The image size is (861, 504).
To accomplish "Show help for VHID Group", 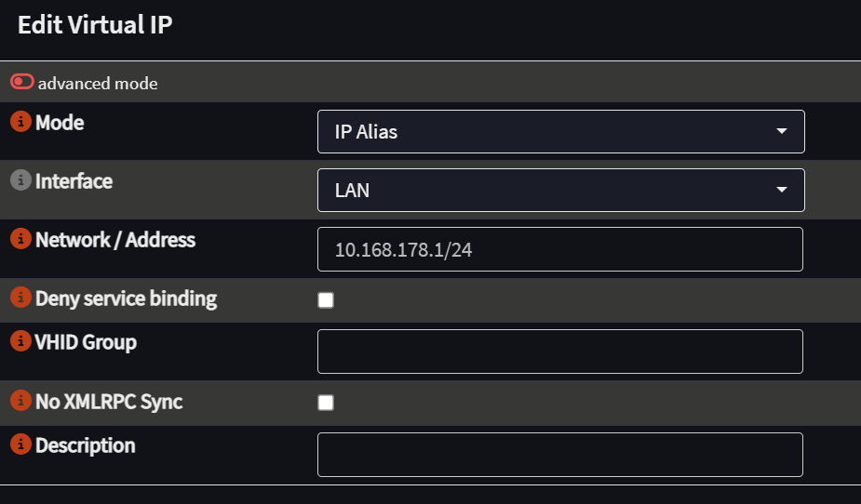I will point(20,341).
